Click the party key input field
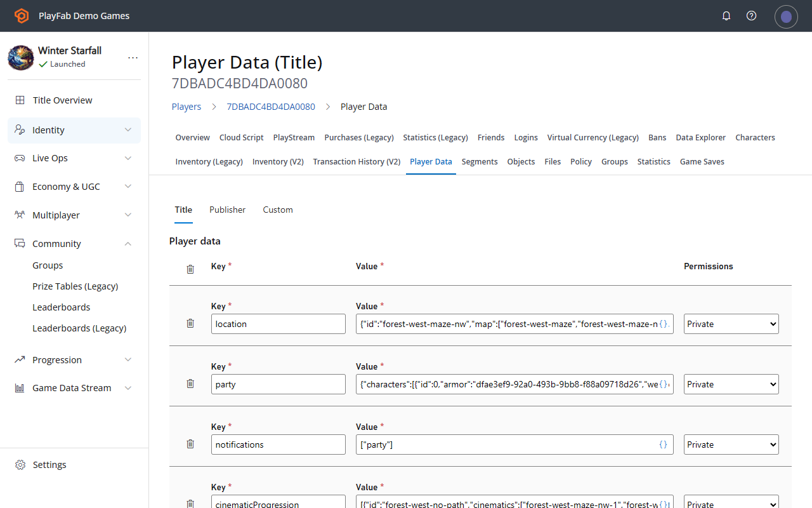The height and width of the screenshot is (508, 812). tap(278, 384)
